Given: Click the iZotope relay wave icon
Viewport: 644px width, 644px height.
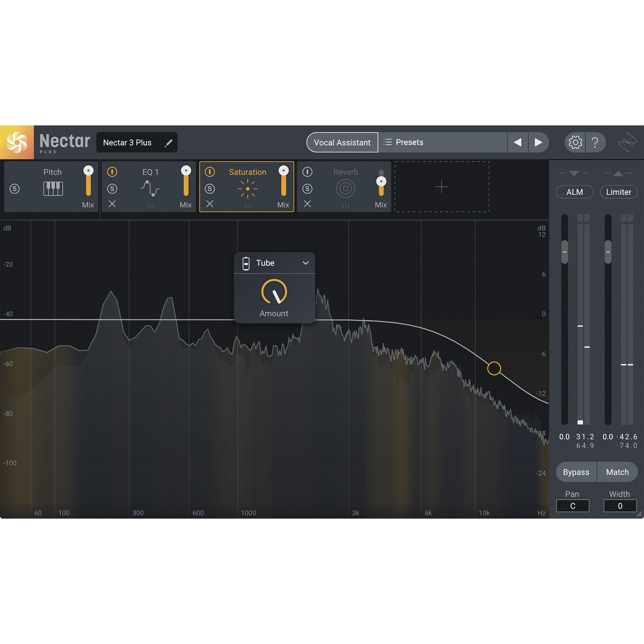Looking at the screenshot, I should click(x=627, y=142).
